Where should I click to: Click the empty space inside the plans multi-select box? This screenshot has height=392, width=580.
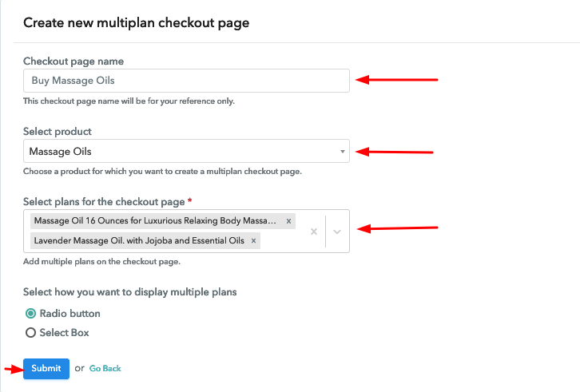click(x=284, y=241)
